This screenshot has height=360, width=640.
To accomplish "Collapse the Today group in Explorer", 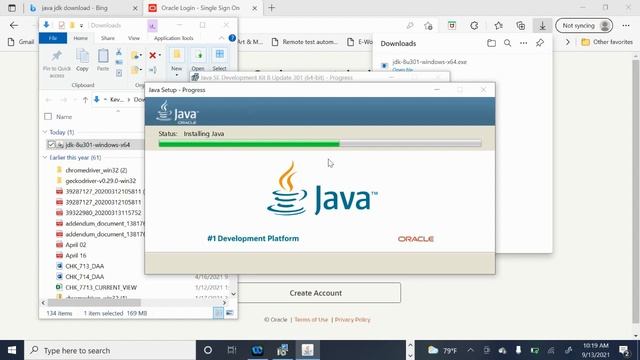I will click(45, 132).
